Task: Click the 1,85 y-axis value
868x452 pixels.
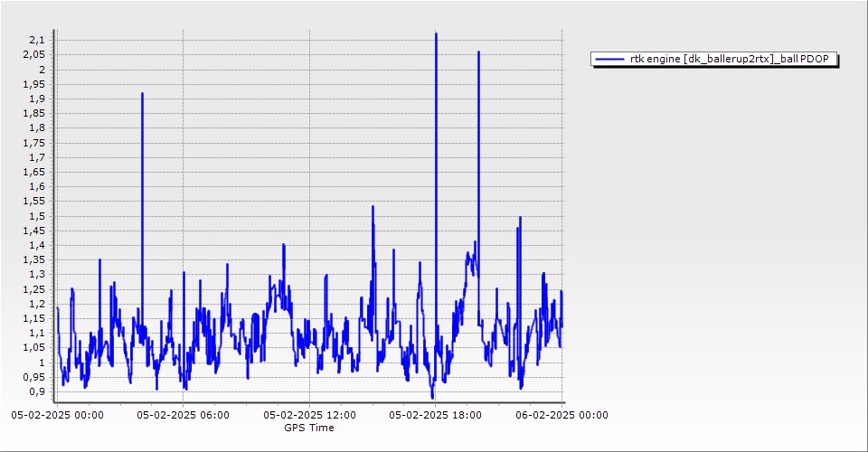Action: coord(33,113)
